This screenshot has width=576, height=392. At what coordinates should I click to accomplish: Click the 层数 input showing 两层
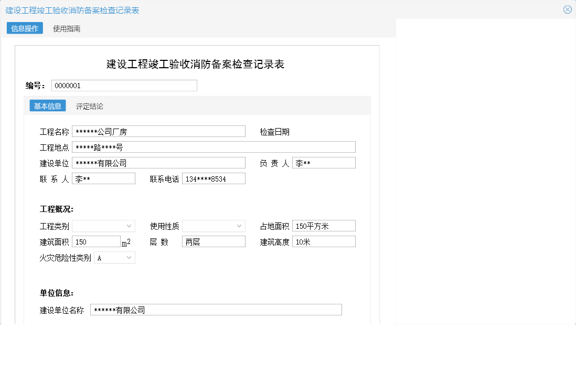click(x=214, y=241)
